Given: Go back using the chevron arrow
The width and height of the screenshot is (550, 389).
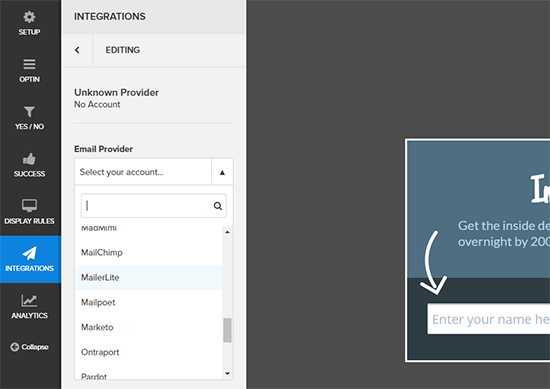Looking at the screenshot, I should pyautogui.click(x=77, y=50).
